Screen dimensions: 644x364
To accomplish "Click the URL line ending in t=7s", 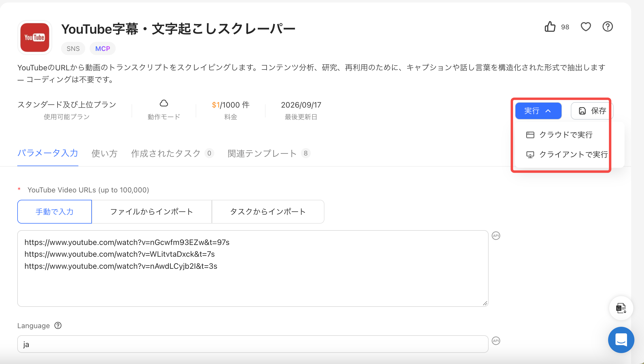I will (x=119, y=254).
